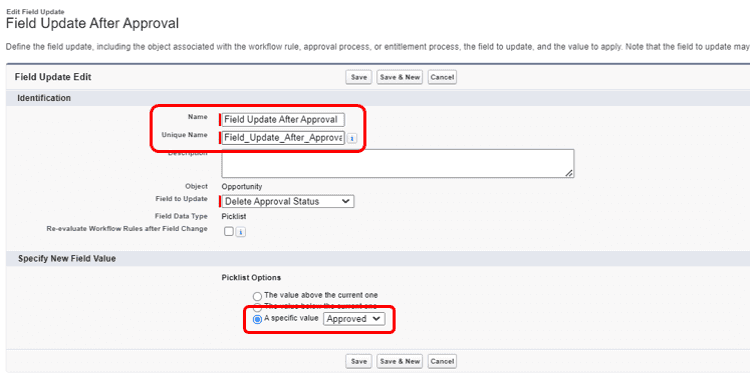This screenshot has height=383, width=755.
Task: Click the bottom Save & New button
Action: [400, 361]
